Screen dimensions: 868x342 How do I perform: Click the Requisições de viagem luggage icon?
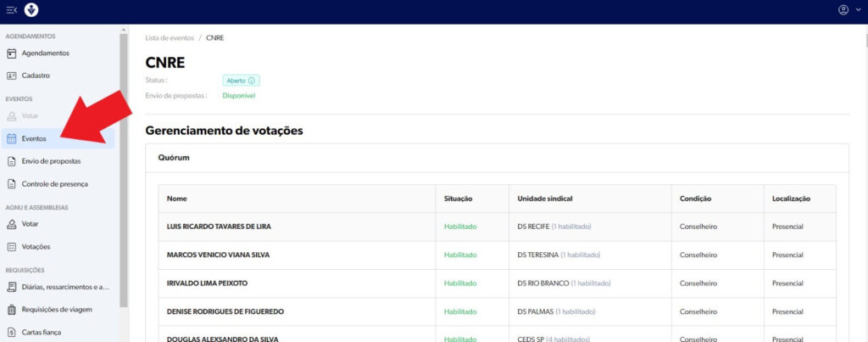click(12, 309)
